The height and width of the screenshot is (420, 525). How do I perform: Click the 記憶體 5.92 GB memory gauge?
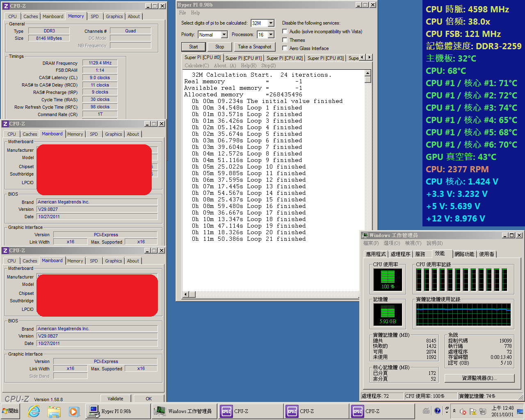tap(388, 315)
